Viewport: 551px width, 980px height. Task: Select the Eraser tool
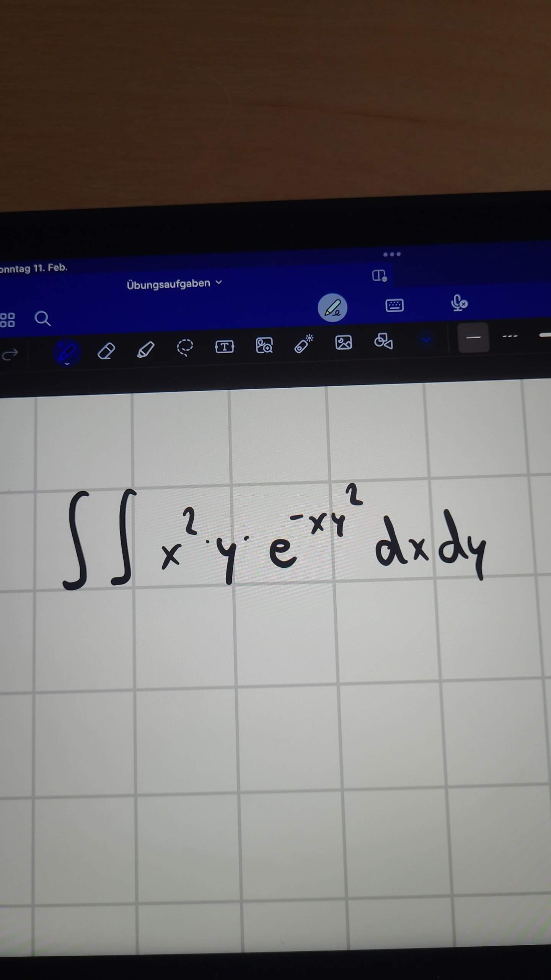tap(106, 351)
